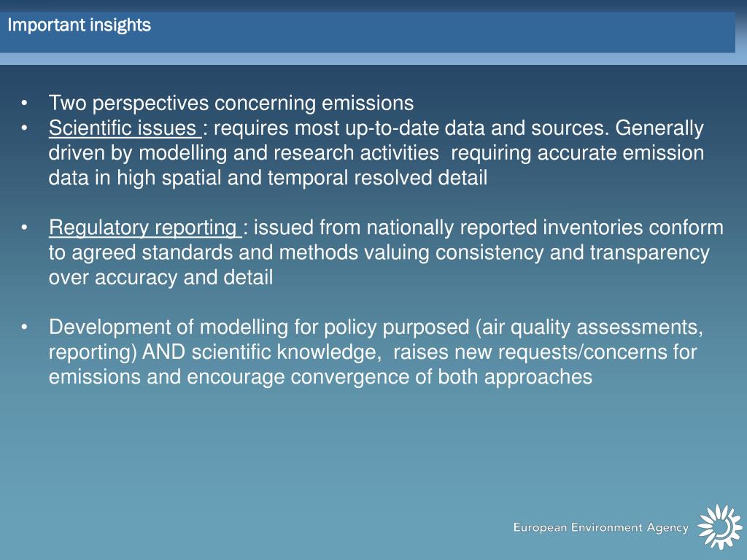Click the light blue stripe under the title
The image size is (747, 560).
coord(373,58)
